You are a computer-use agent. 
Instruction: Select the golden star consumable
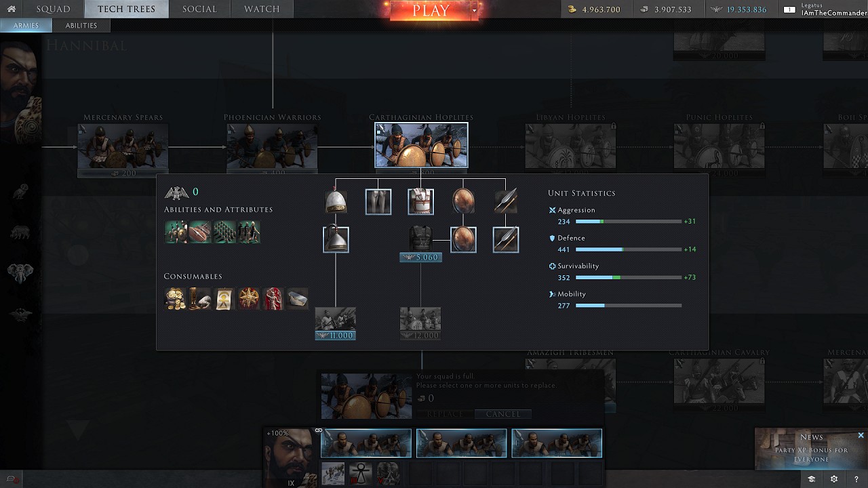[249, 298]
